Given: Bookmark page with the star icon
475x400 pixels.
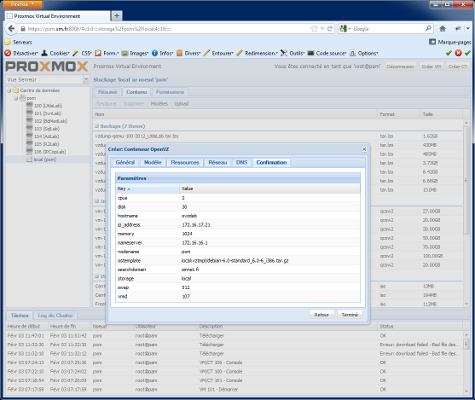Looking at the screenshot, I should 314,29.
